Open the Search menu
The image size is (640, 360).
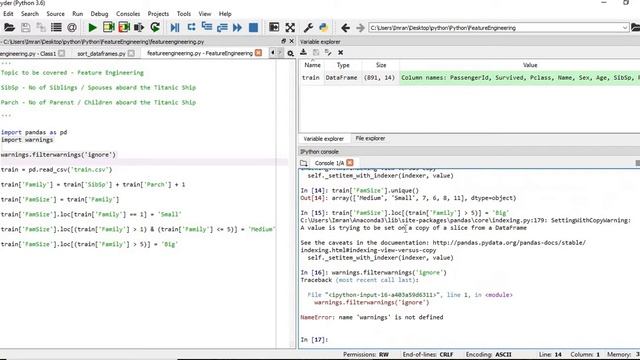30,14
